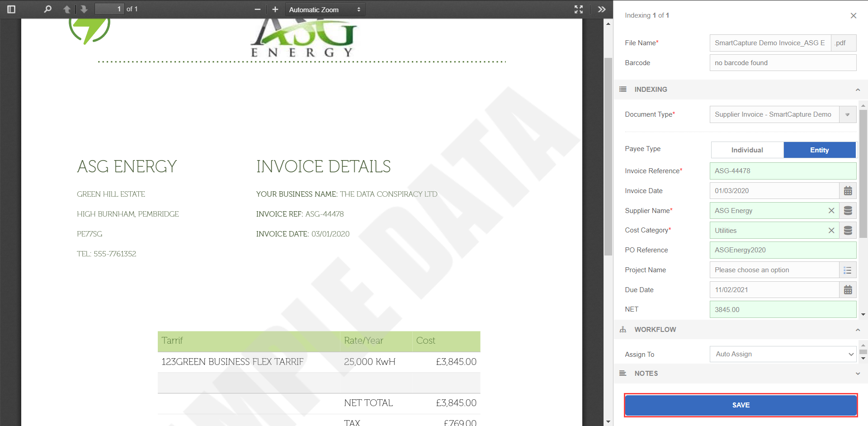Close the indexing panel
Viewport: 868px width, 426px height.
pyautogui.click(x=854, y=15)
